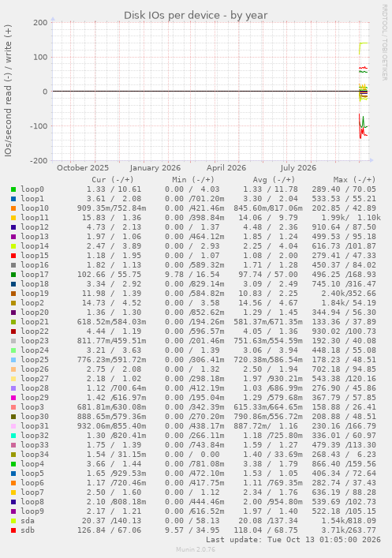Screen dimensions: 392x558
Task: Click the 'Munin 2.0.76' footer text
Action: click(196, 549)
